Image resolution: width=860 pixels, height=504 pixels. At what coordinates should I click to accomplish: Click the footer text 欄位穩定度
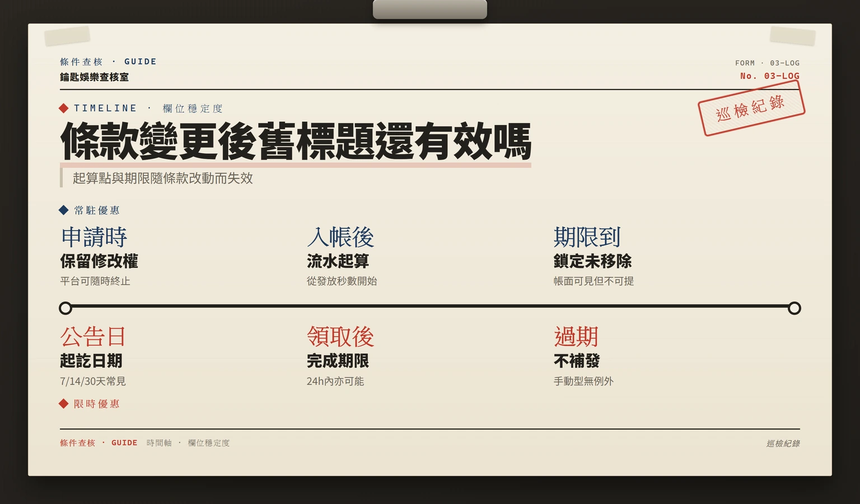[209, 443]
